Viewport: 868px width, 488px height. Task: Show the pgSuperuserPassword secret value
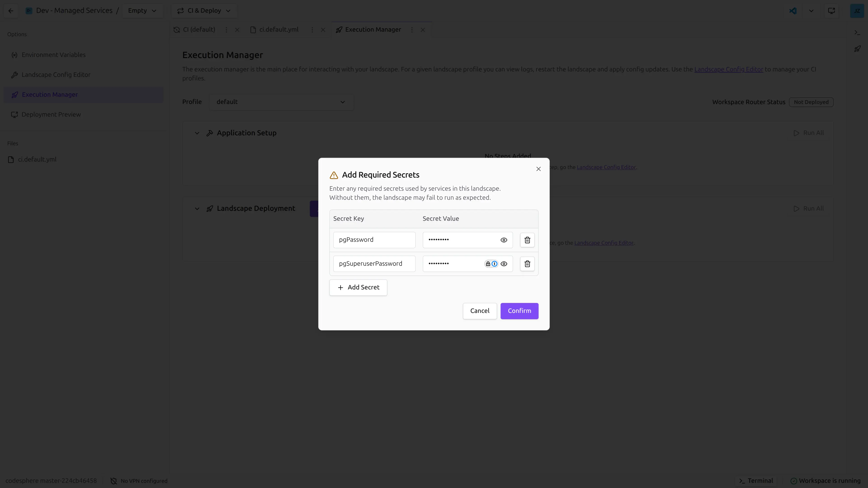point(504,264)
